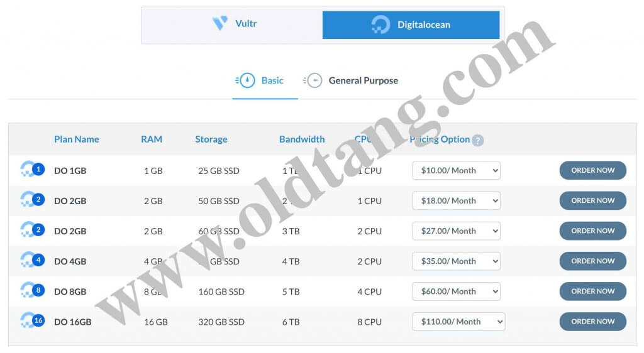
Task: Open the $10.00/Month pricing dropdown
Action: coord(456,170)
